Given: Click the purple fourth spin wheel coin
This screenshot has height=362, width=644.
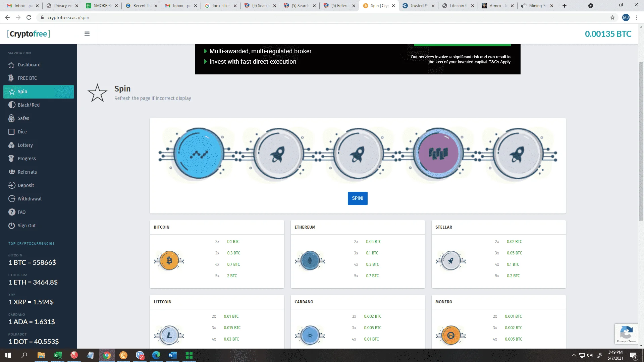Looking at the screenshot, I should 438,154.
